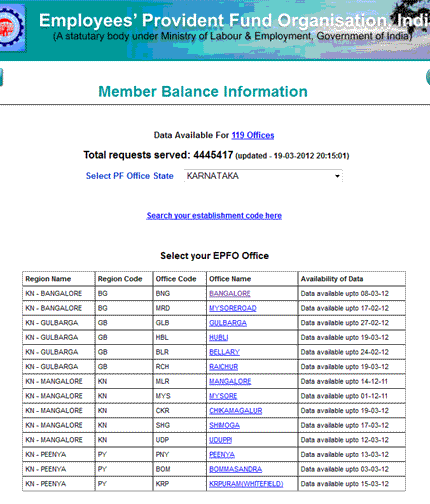Click office code MRD cell

(180, 308)
